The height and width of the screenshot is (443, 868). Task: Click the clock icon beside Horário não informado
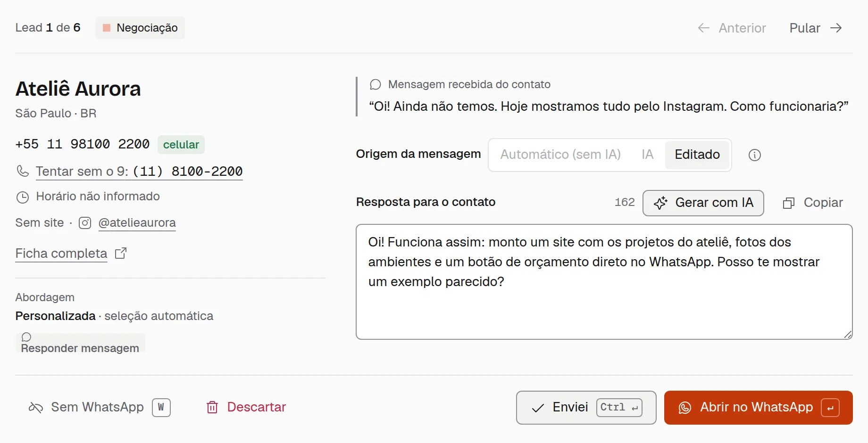pyautogui.click(x=23, y=197)
